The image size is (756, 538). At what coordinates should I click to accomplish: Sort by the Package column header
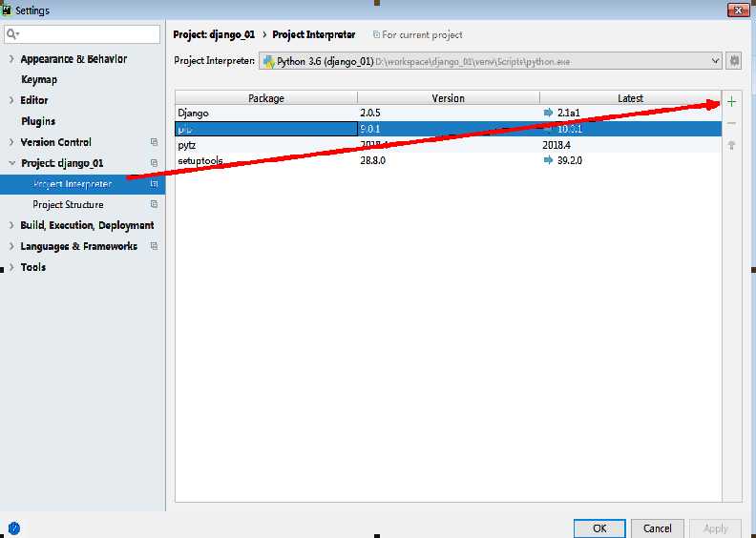coord(266,97)
